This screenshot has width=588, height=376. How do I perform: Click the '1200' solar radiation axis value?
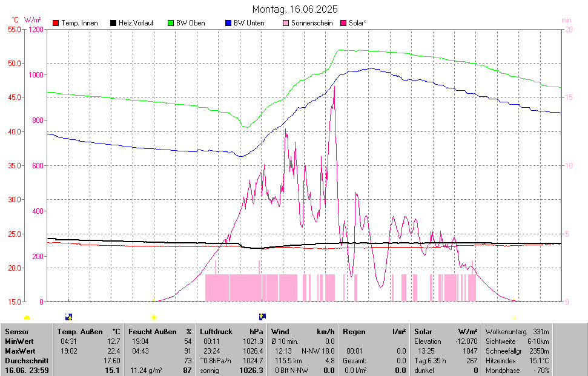point(36,29)
